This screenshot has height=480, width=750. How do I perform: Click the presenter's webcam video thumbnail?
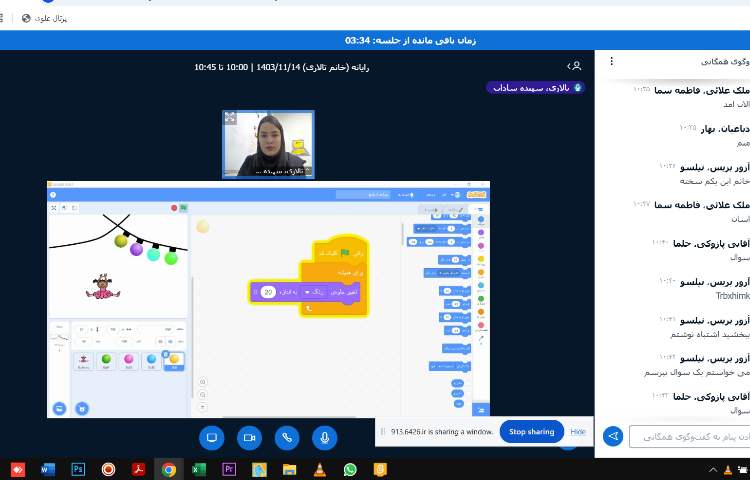click(x=267, y=144)
